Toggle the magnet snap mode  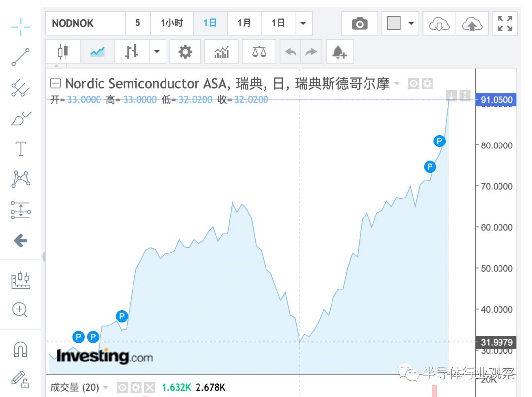point(20,349)
